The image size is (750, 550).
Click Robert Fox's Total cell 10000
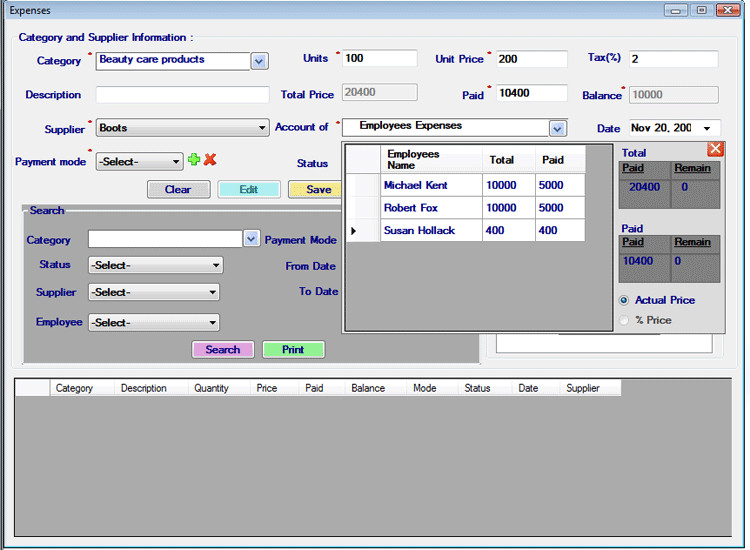pos(508,208)
